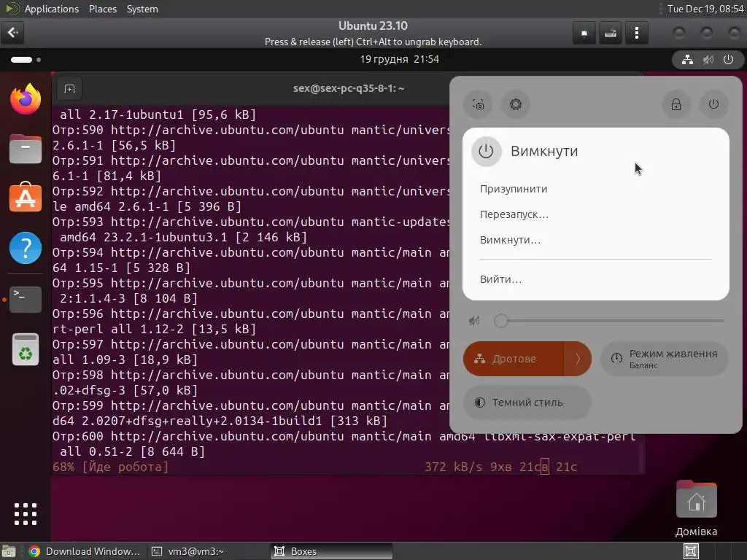The image size is (747, 560).
Task: Open the Boxes three-dot menu
Action: click(636, 33)
